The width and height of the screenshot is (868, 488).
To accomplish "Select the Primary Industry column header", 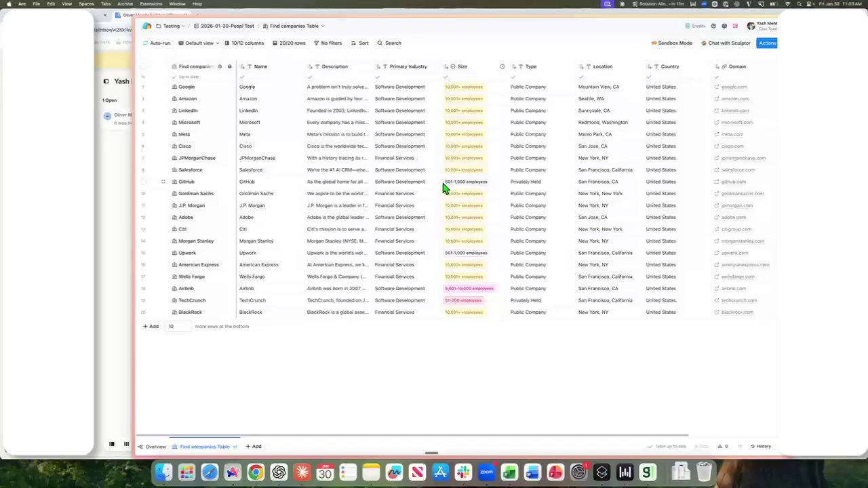I will click(407, 66).
